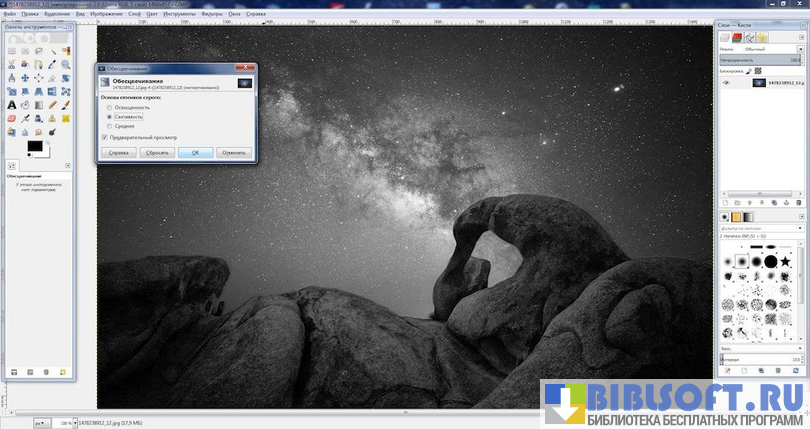The image size is (810, 429).
Task: Delete the layer with the trash icon
Action: [x=798, y=202]
